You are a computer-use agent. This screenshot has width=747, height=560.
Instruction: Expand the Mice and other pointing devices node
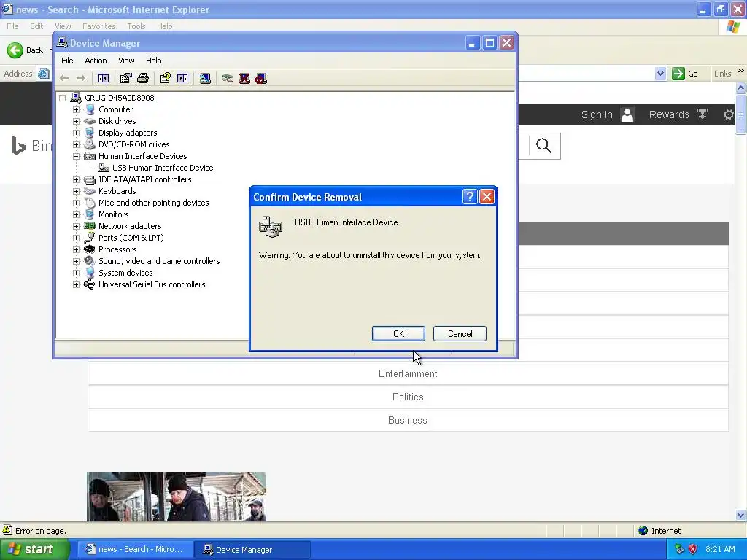pos(76,203)
